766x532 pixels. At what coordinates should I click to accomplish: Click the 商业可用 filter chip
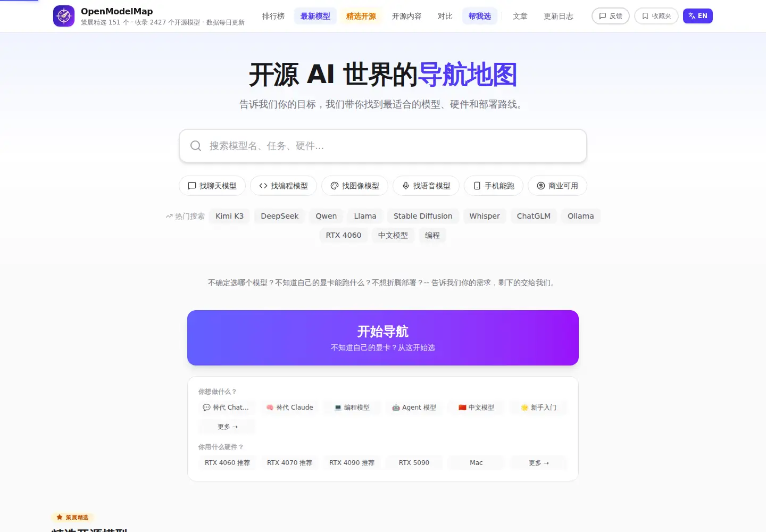pyautogui.click(x=557, y=186)
